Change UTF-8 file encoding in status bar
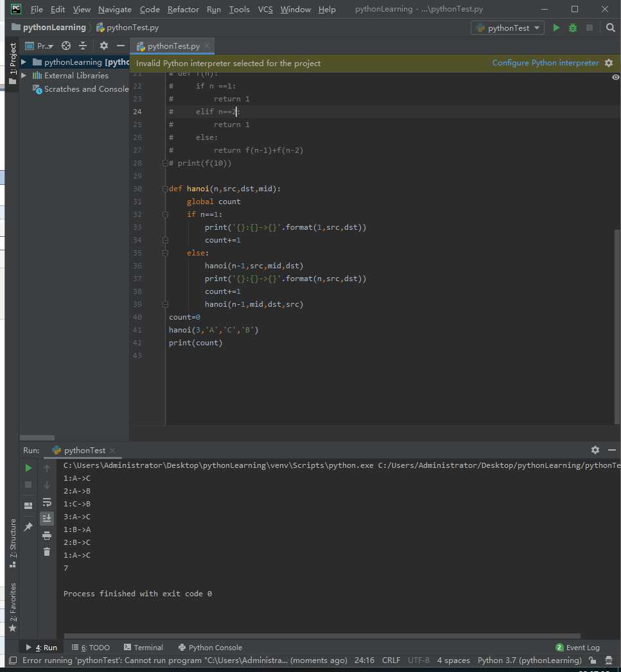621x672 pixels. point(419,660)
